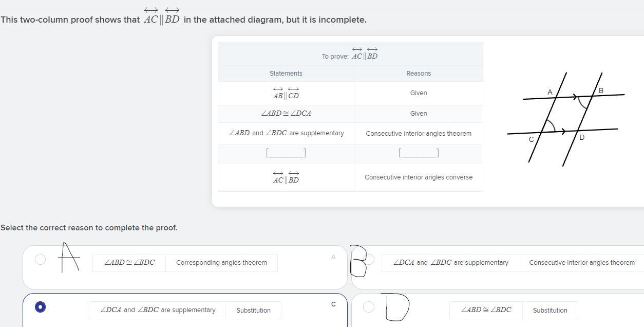Click the Consecutive interior angles converse cell

pyautogui.click(x=419, y=177)
